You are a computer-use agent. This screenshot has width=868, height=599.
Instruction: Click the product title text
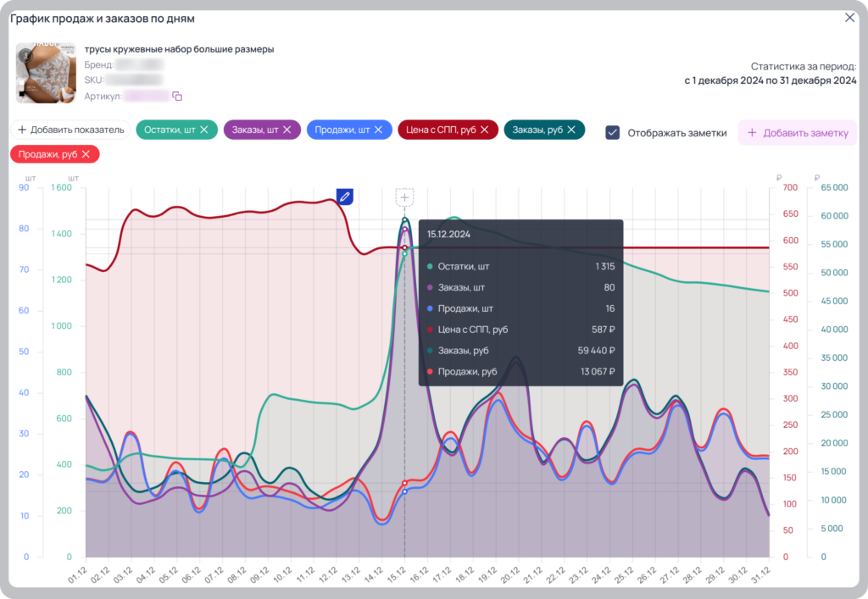tap(179, 49)
